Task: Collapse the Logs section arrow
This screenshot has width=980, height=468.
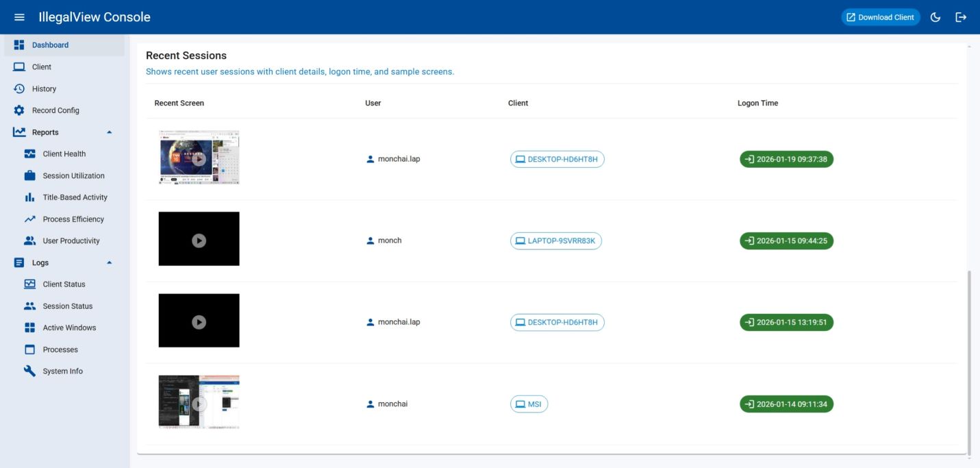Action: [x=109, y=262]
